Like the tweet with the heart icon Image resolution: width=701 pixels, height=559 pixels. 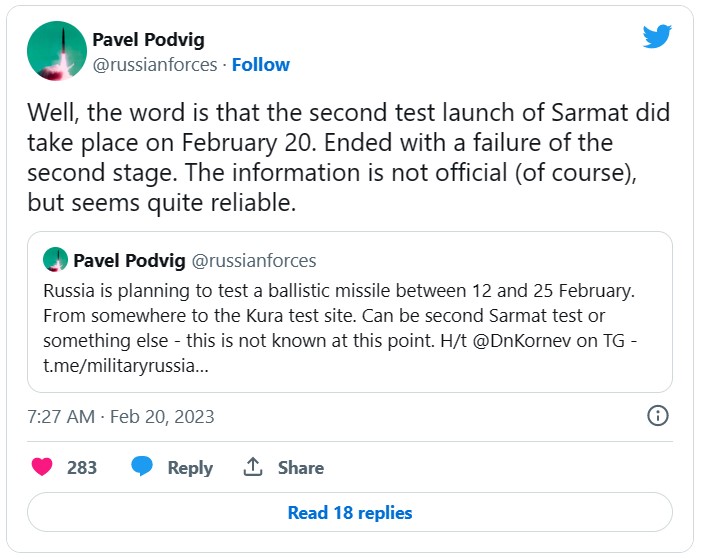click(42, 467)
